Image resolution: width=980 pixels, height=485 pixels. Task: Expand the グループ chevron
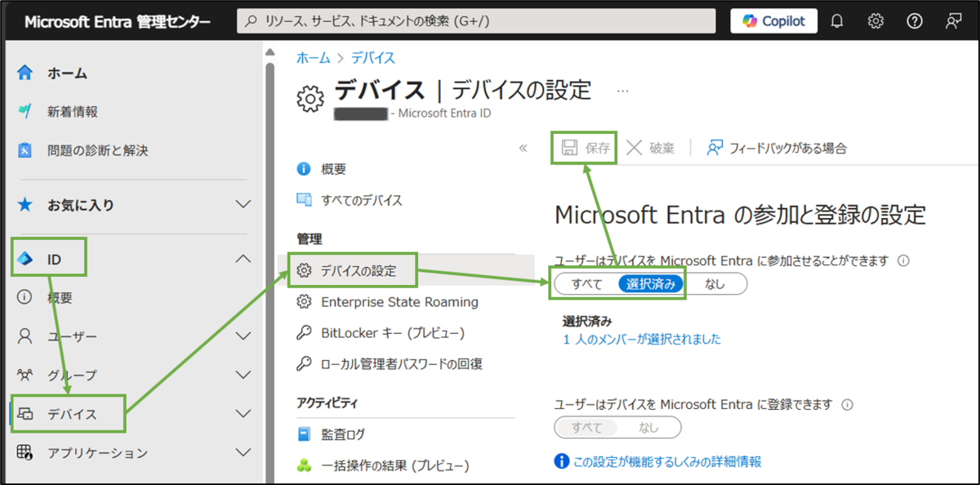[x=243, y=375]
